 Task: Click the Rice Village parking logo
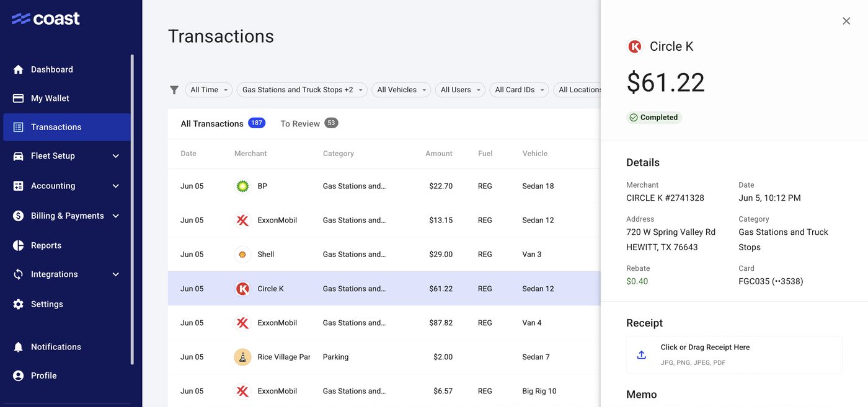[243, 357]
